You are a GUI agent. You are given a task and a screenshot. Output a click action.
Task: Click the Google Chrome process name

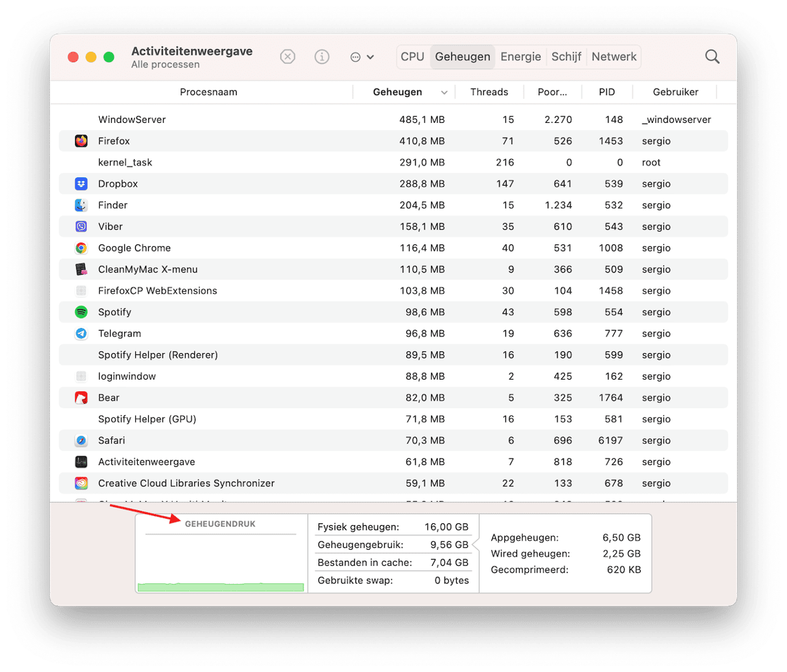click(x=135, y=248)
